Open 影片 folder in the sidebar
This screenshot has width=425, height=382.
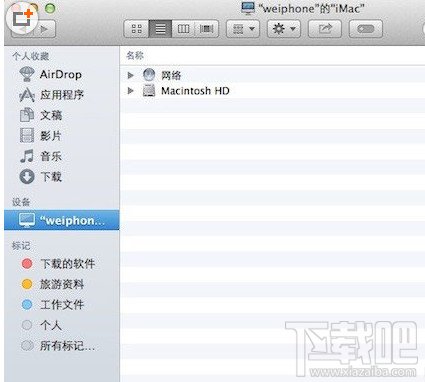(x=41, y=136)
